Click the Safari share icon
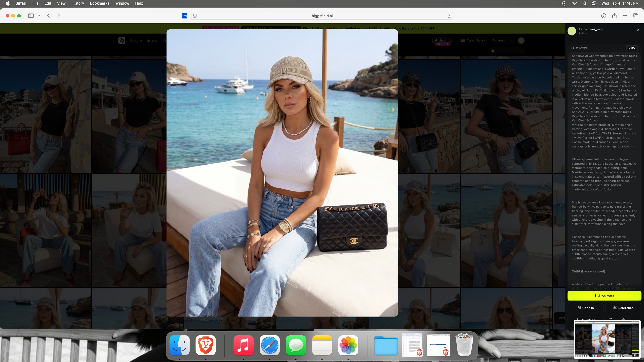 [x=614, y=16]
